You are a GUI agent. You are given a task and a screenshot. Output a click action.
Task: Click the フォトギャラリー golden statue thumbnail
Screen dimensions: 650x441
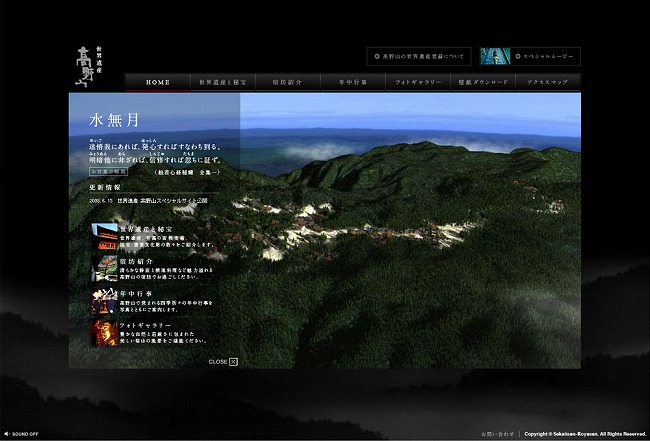(x=104, y=332)
